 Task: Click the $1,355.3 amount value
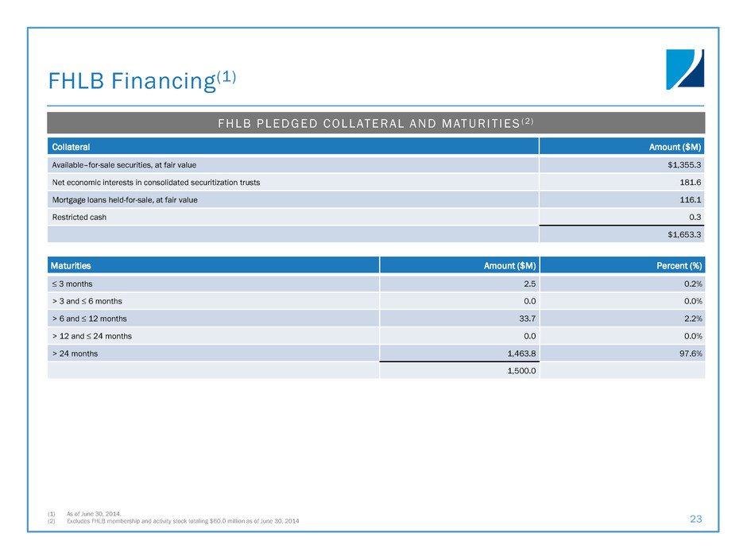[683, 164]
